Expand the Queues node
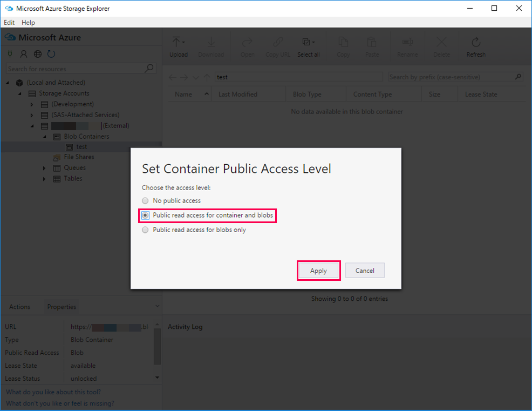532x411 pixels. 44,168
